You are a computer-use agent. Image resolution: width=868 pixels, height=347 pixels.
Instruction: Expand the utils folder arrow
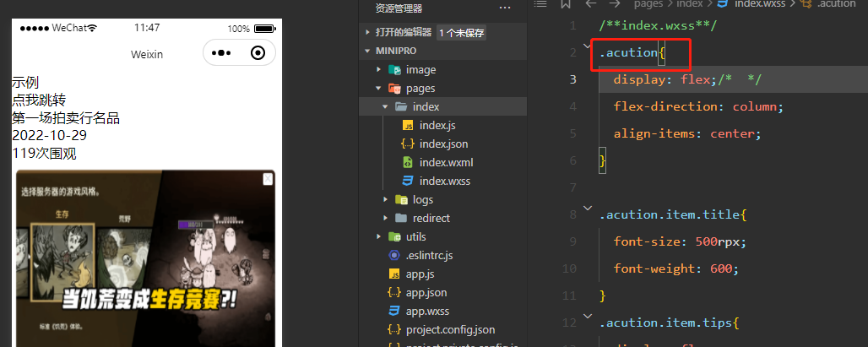point(379,237)
